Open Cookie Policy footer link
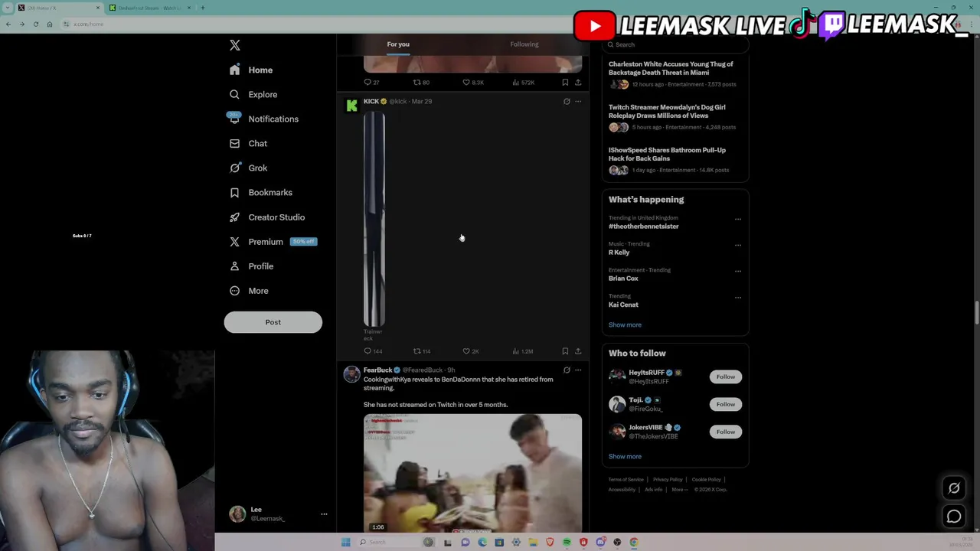The height and width of the screenshot is (551, 980). [x=706, y=480]
